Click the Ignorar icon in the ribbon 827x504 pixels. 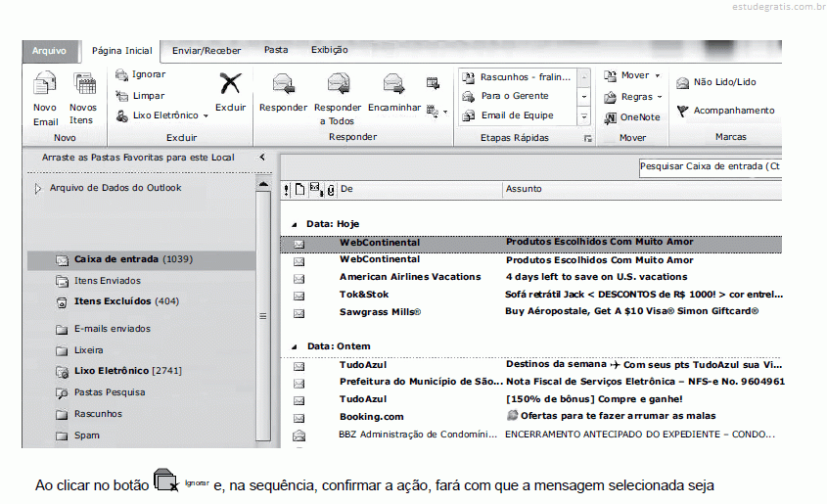[x=121, y=74]
